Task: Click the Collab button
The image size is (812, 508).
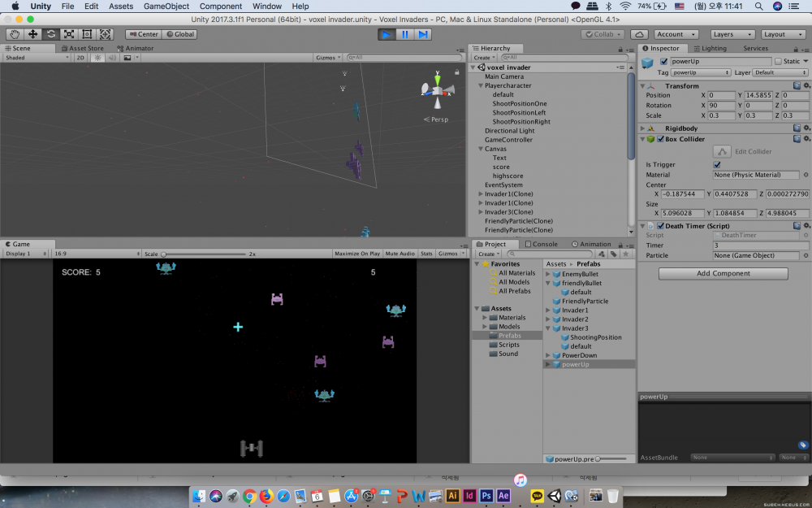Action: pyautogui.click(x=603, y=34)
